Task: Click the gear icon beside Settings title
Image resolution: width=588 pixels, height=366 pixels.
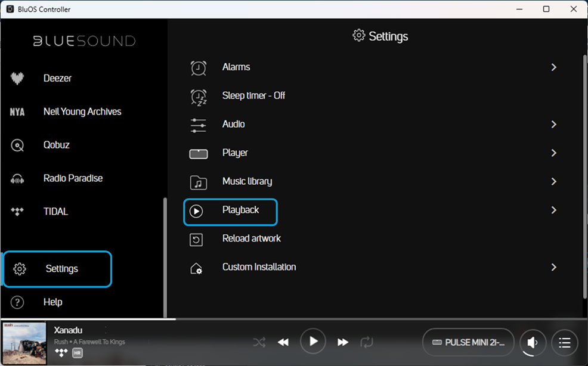Action: pos(358,36)
